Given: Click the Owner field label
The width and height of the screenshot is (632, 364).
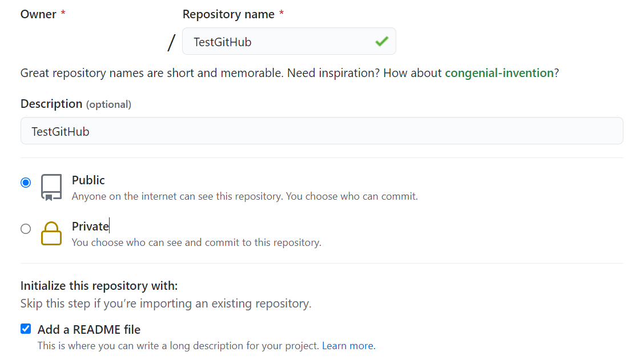Looking at the screenshot, I should tap(38, 14).
